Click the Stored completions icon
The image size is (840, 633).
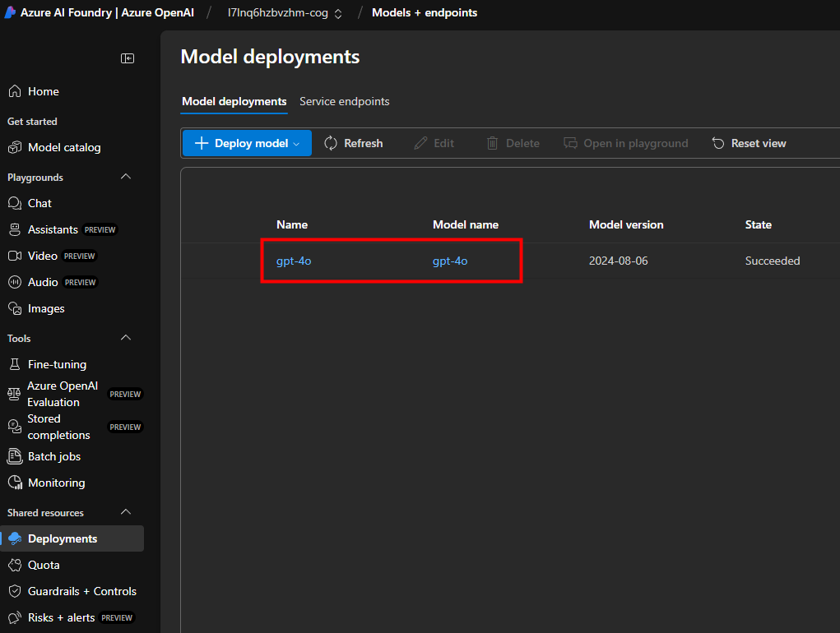tap(15, 427)
